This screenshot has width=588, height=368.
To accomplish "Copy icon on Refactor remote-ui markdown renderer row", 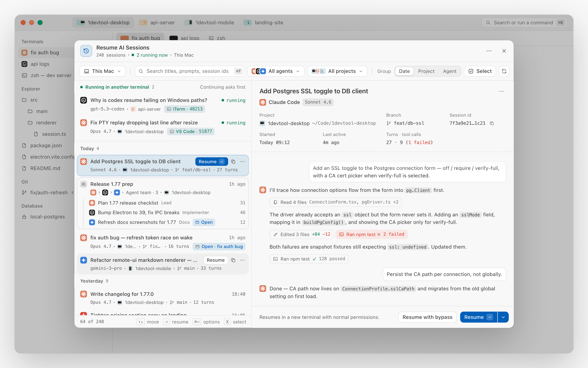I will [233, 260].
